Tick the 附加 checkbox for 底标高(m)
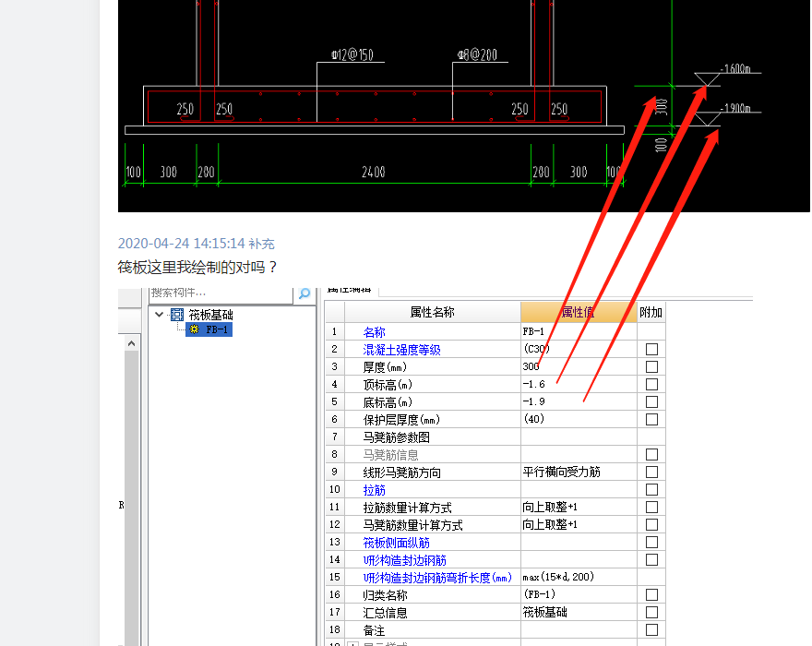812x646 pixels. tap(652, 402)
